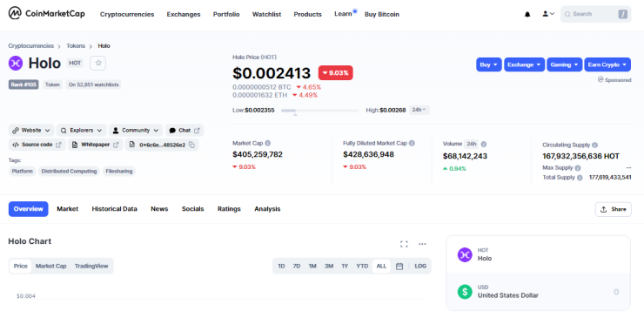The height and width of the screenshot is (318, 644).
Task: Click the CoinMarketCap logo
Action: click(x=47, y=14)
